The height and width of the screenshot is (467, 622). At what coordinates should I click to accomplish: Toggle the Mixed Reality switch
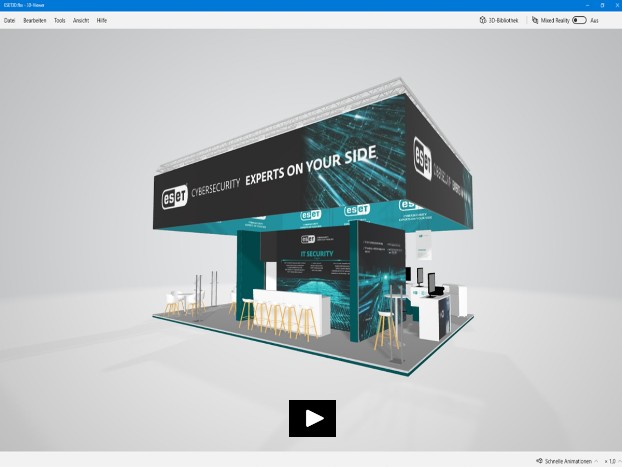[x=579, y=20]
